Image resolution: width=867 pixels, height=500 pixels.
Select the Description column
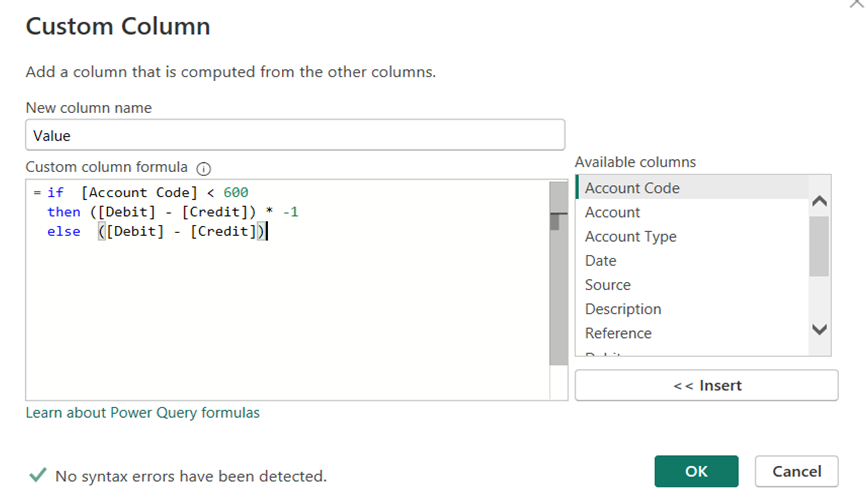(x=623, y=309)
